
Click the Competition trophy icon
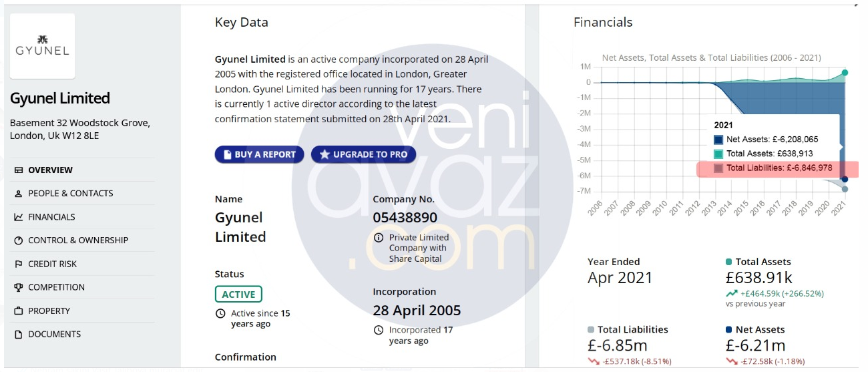pos(18,287)
